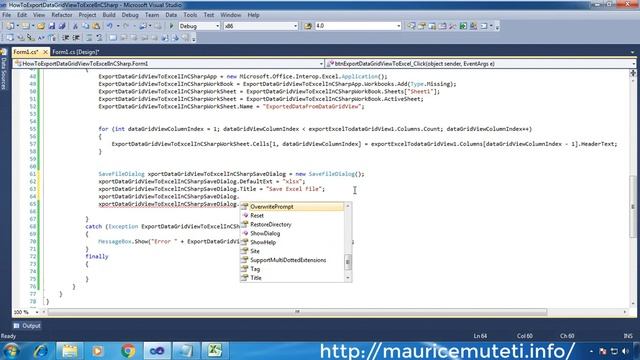Viewport: 640px width, 360px height.
Task: Open the New Project dropdown arrow
Action: pos(18,26)
